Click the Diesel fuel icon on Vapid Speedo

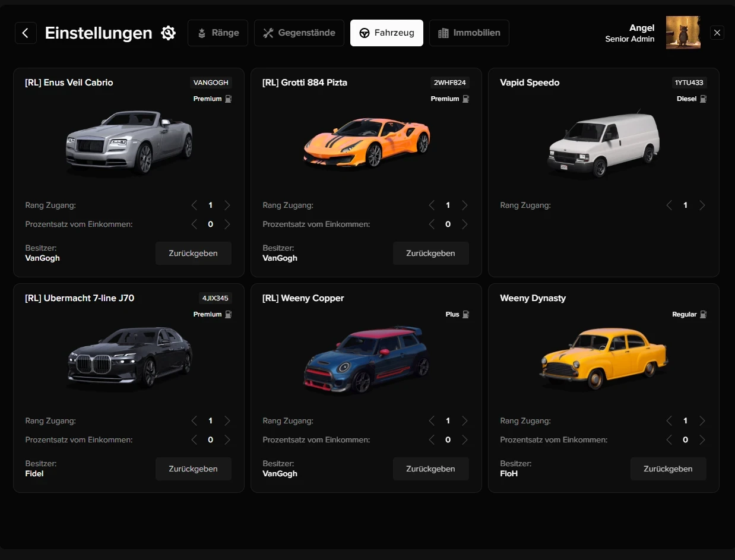pos(704,99)
